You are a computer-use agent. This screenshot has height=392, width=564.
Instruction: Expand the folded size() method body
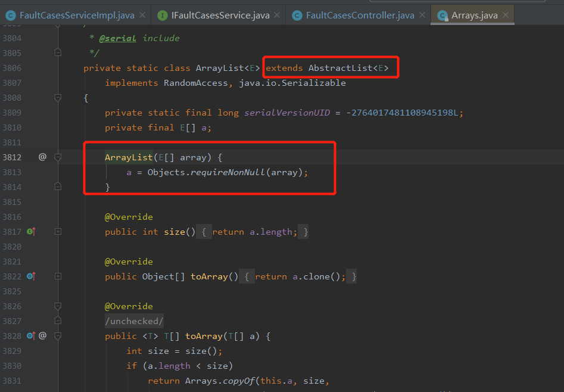57,231
